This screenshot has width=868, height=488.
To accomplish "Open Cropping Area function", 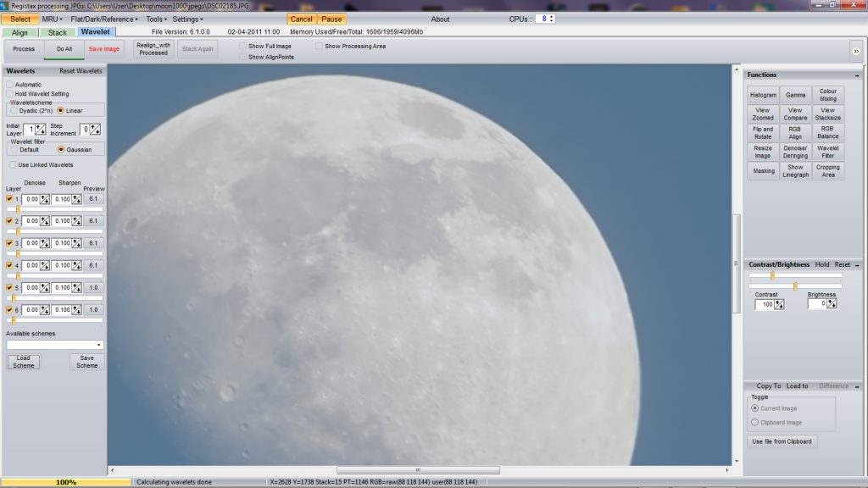I will 828,171.
